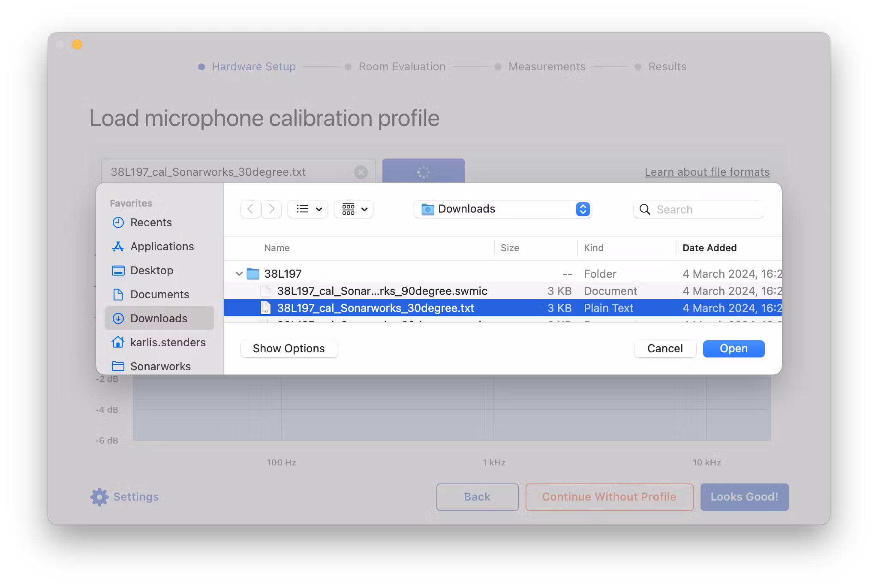
Task: Collapse the 38L197 folder
Action: 239,274
